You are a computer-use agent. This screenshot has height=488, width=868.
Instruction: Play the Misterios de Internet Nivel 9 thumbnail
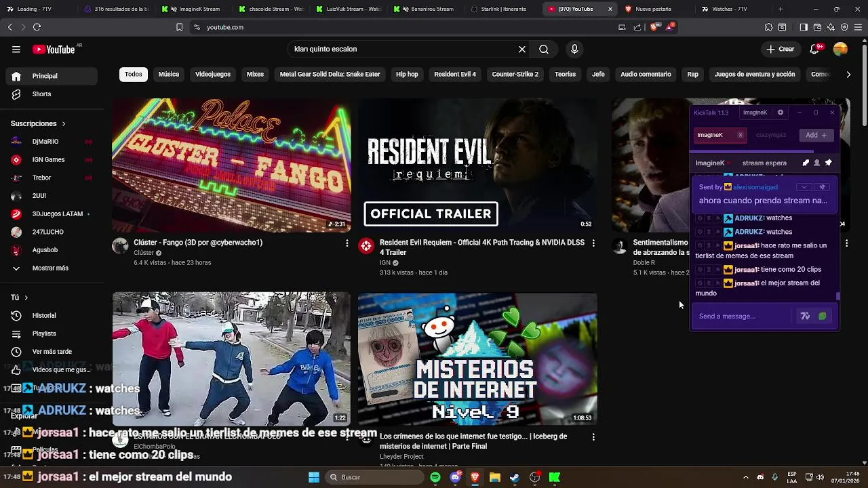click(x=477, y=359)
